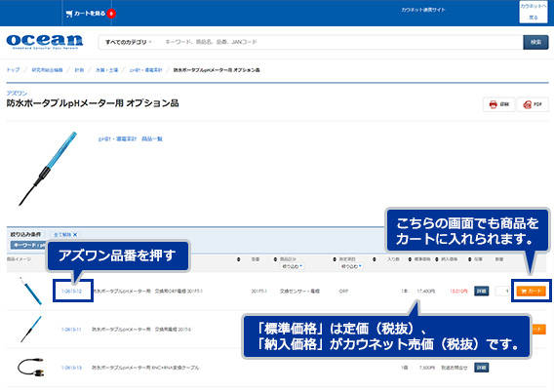The image size is (554, 392).
Task: Sort by 標準価格 column icon
Action: (410, 259)
